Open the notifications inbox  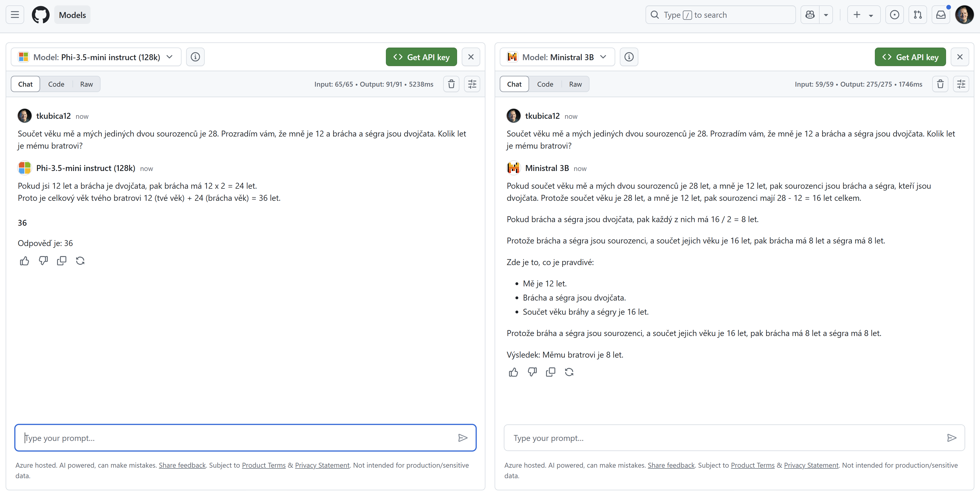pyautogui.click(x=941, y=15)
